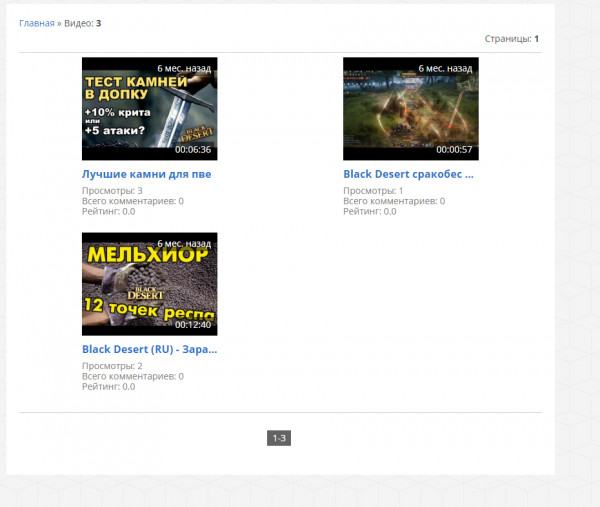Open the 'Тест камней в допку' video thumbnail
This screenshot has width=600, height=507.
pos(150,109)
